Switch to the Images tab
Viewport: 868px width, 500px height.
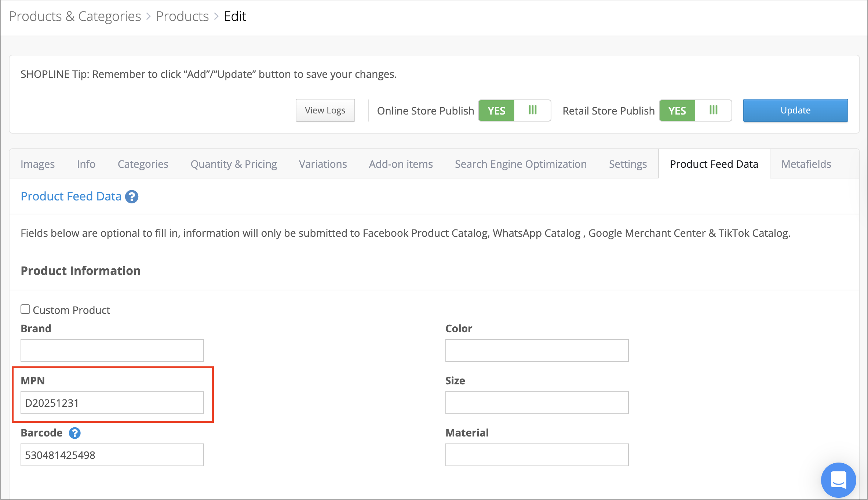(x=37, y=164)
